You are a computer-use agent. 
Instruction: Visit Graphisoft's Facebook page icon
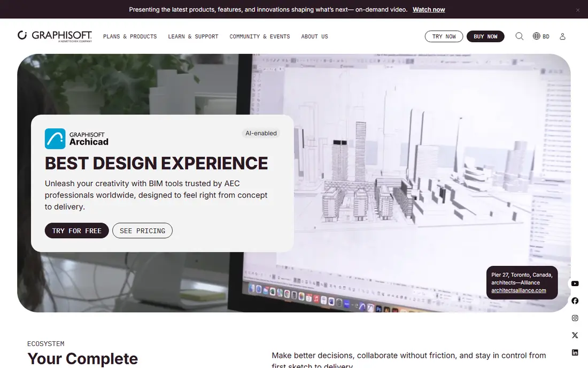pyautogui.click(x=575, y=301)
